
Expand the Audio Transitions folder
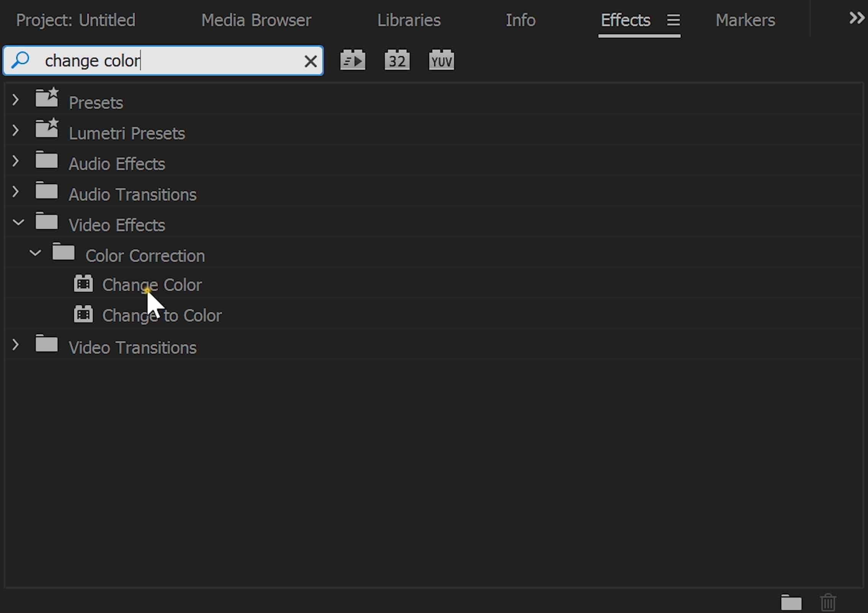click(15, 192)
